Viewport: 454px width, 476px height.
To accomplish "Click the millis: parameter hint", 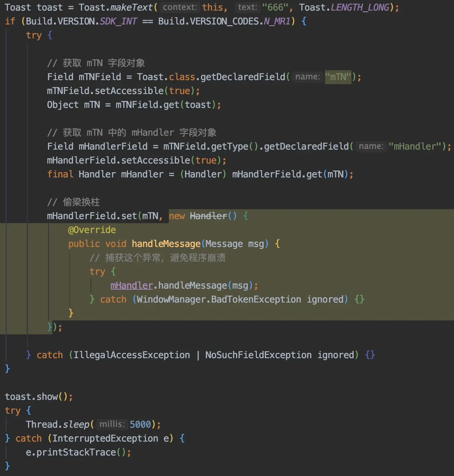I will 112,424.
